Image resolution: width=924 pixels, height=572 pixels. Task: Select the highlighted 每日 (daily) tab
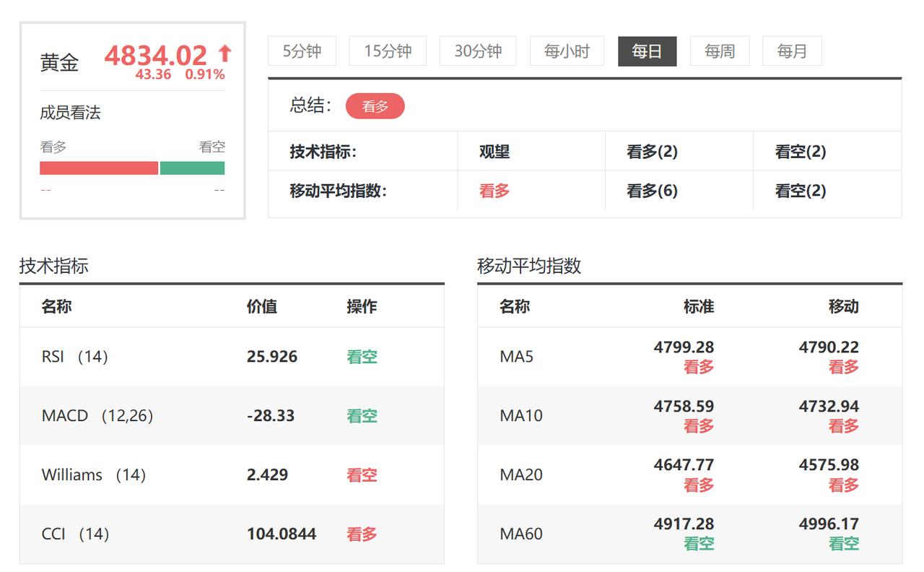[x=647, y=51]
